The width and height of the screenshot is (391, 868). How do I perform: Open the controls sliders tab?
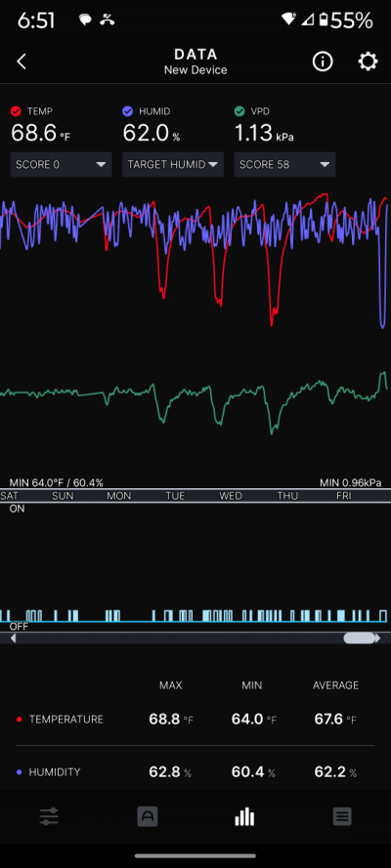click(x=49, y=816)
